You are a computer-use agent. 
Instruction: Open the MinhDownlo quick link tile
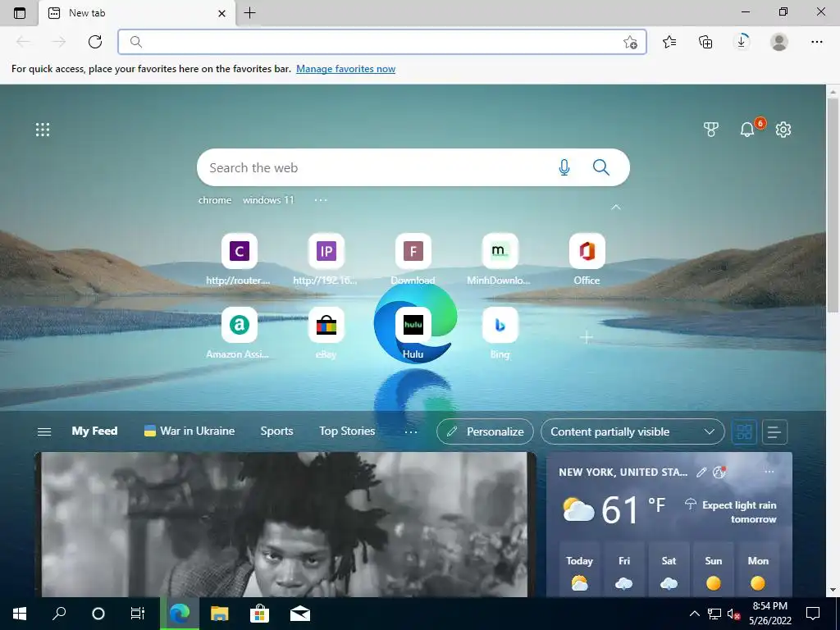click(x=500, y=258)
